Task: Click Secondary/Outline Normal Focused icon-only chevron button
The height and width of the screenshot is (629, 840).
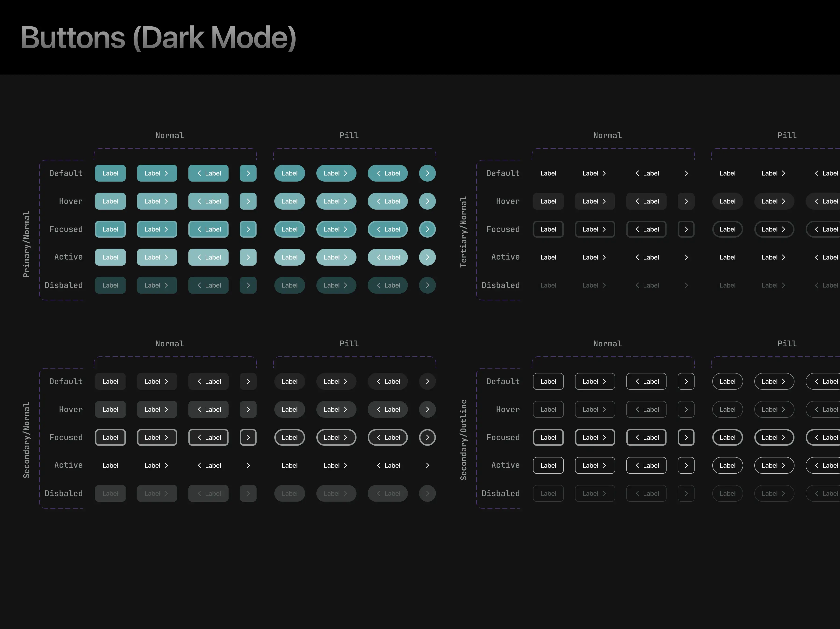Action: pyautogui.click(x=686, y=437)
